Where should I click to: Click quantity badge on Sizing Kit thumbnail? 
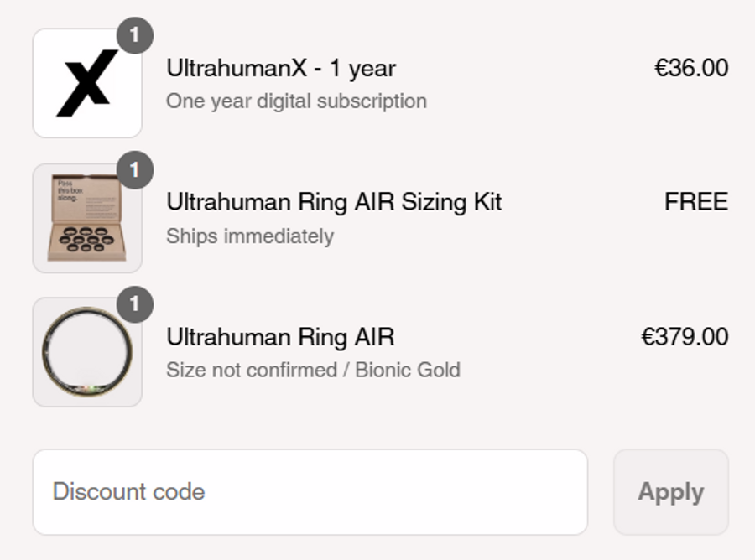coord(135,170)
